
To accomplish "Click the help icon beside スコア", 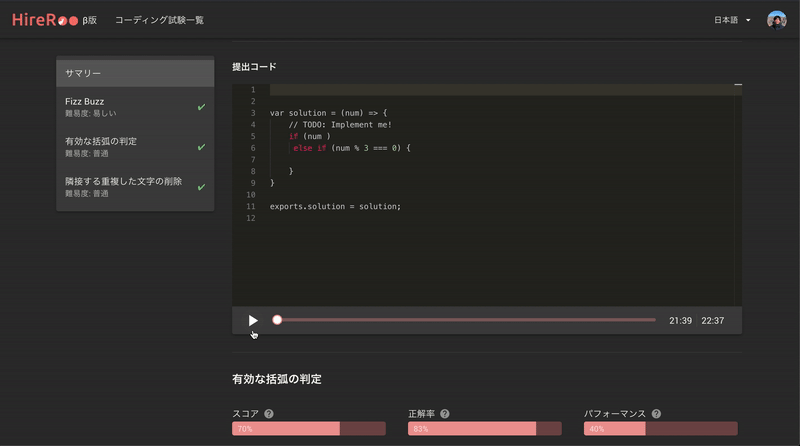I will (x=269, y=414).
